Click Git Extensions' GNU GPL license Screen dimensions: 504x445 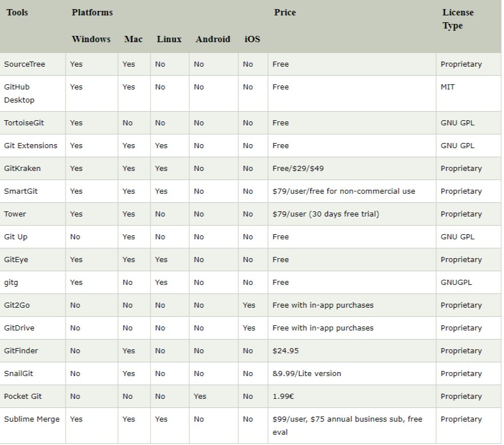click(457, 145)
